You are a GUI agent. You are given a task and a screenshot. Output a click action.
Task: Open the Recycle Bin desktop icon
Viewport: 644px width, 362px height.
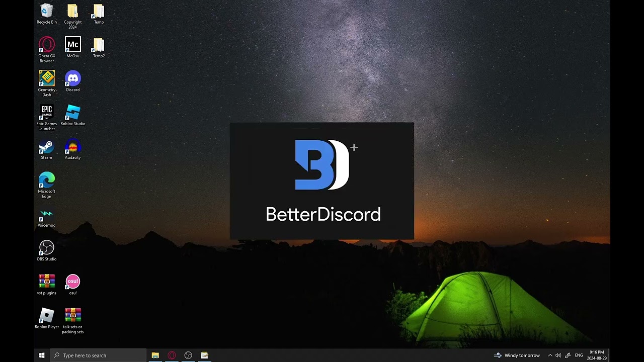click(46, 14)
